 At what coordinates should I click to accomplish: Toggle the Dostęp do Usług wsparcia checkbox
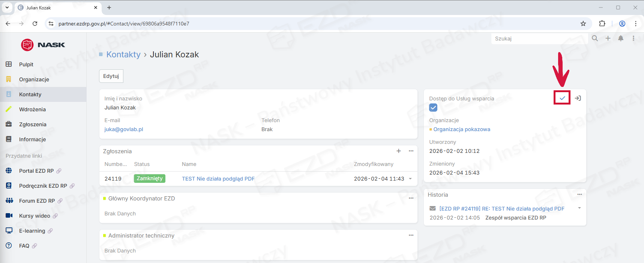[x=433, y=108]
